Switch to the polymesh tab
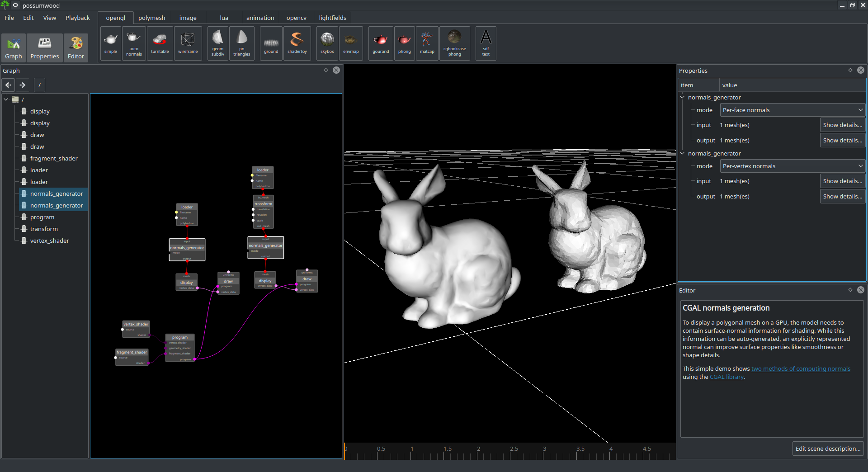This screenshot has height=472, width=868. coord(151,18)
